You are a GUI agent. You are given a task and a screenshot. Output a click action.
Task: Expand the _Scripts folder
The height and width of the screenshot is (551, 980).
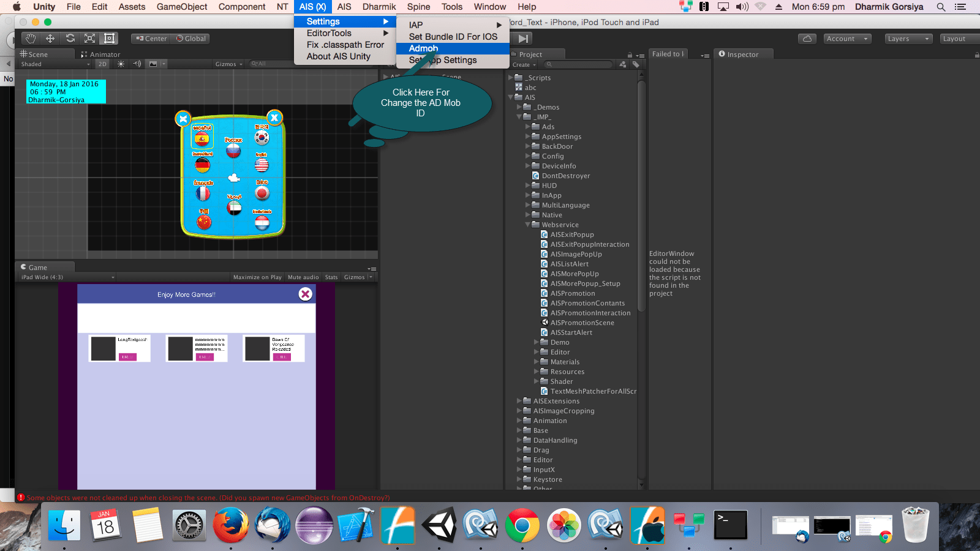(x=511, y=78)
